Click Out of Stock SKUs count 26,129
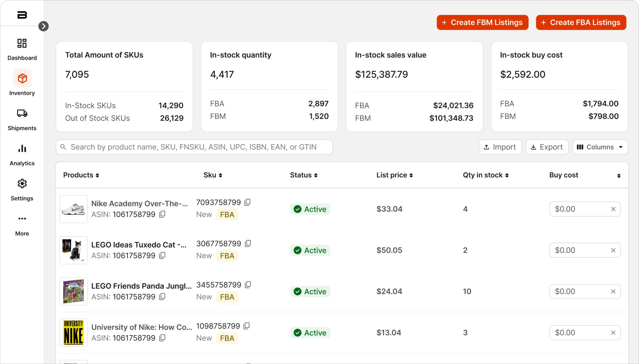The height and width of the screenshot is (364, 639). [x=172, y=118]
